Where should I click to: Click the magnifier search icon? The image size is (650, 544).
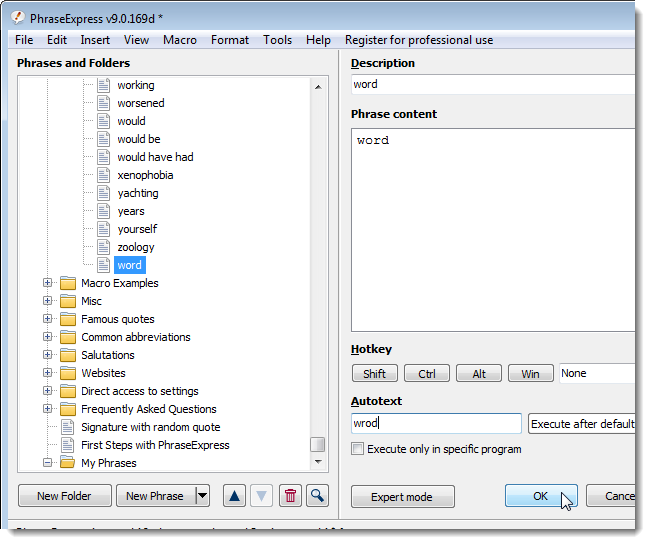[x=318, y=495]
